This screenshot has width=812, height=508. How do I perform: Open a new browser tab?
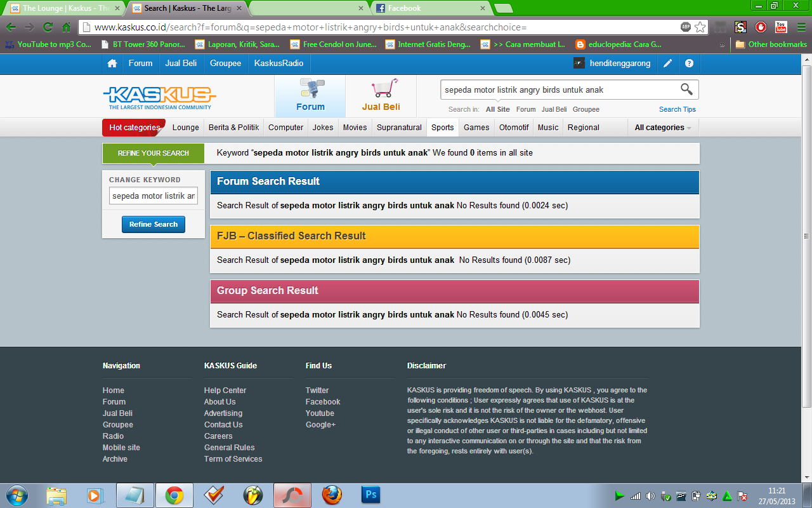point(503,8)
